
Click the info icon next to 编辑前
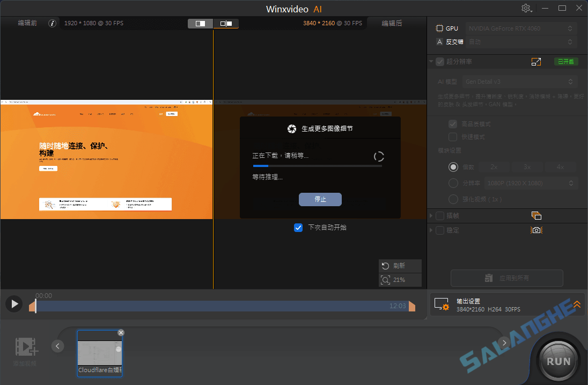(x=52, y=23)
